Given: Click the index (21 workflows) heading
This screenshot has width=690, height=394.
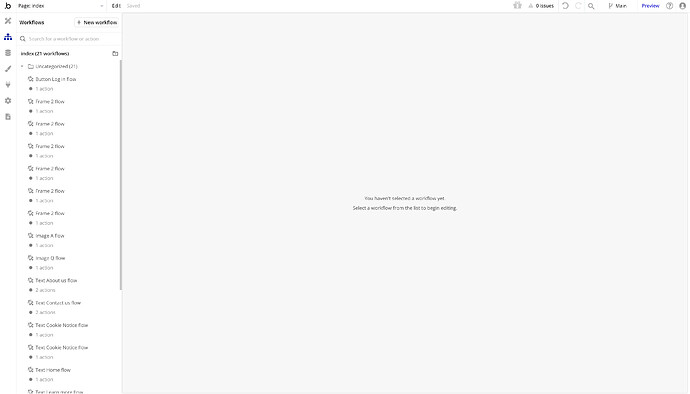Looking at the screenshot, I should 45,53.
